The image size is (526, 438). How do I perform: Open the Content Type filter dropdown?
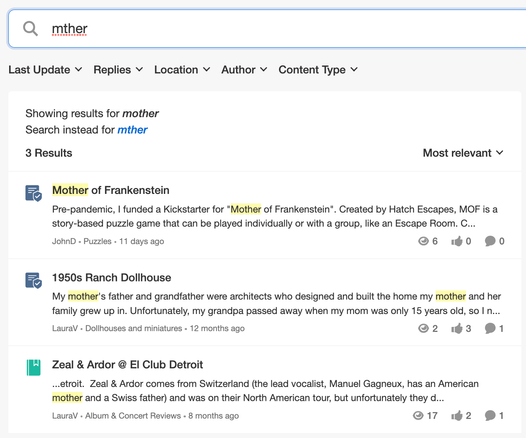pyautogui.click(x=318, y=70)
